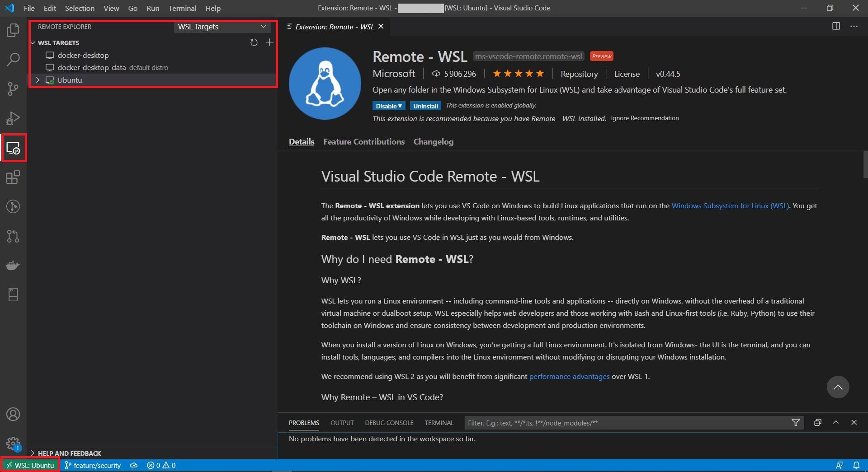Open the View menu
868x472 pixels.
111,8
